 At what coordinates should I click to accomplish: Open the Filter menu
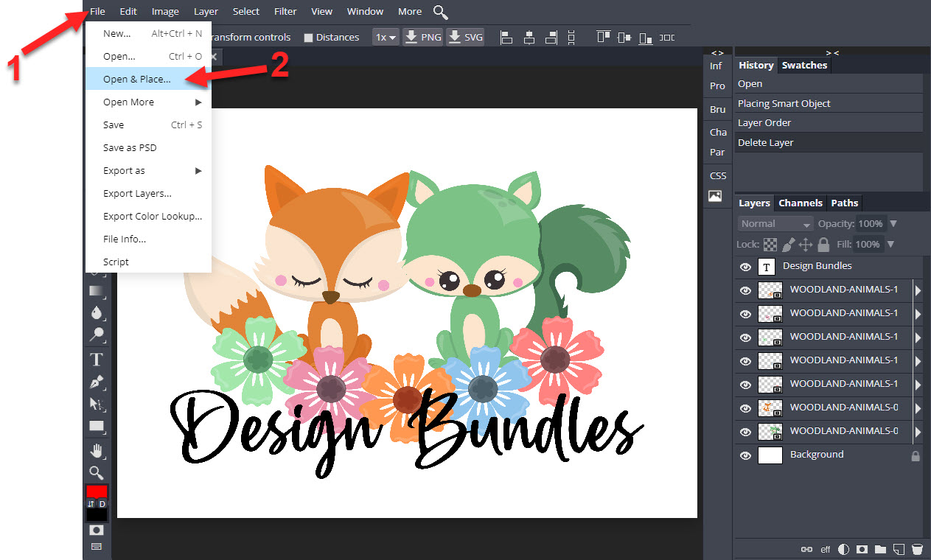285,12
